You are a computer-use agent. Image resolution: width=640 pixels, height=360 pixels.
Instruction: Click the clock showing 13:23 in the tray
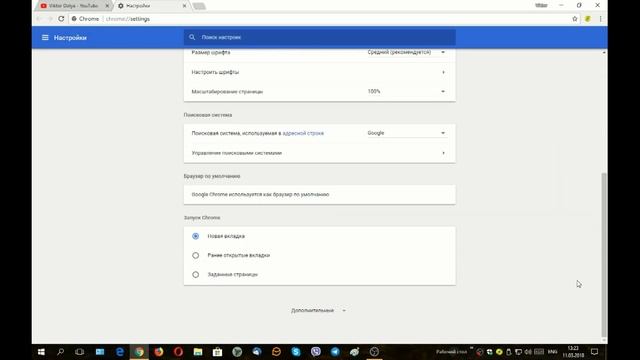[573, 352]
